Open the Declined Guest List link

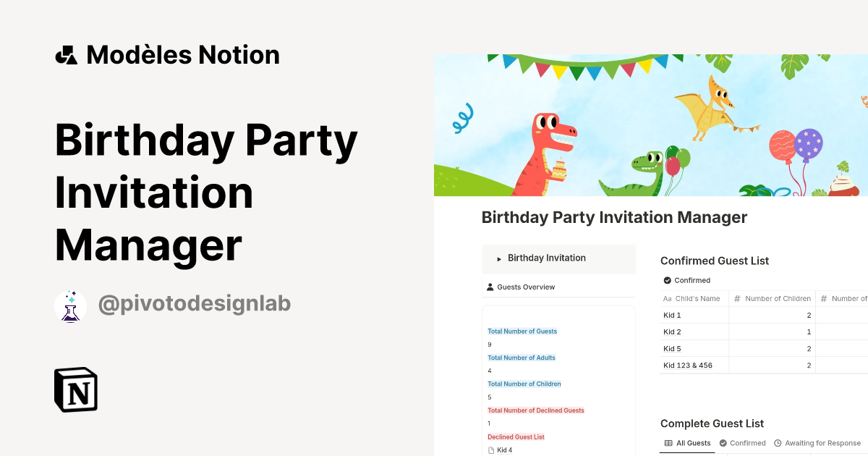coord(516,436)
